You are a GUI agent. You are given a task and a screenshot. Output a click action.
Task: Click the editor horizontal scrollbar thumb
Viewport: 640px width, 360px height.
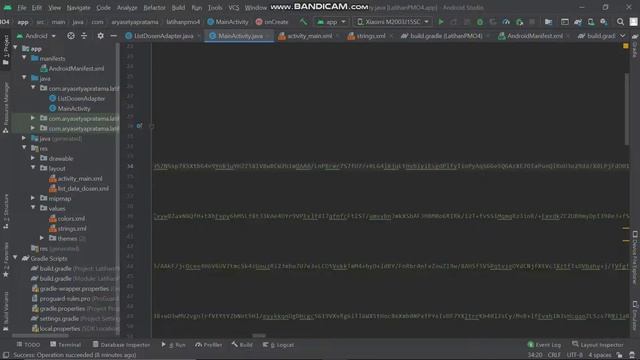click(x=259, y=336)
